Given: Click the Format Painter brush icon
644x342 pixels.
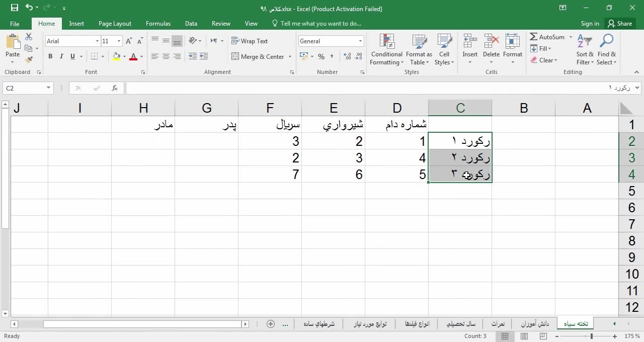Looking at the screenshot, I should (x=29, y=60).
